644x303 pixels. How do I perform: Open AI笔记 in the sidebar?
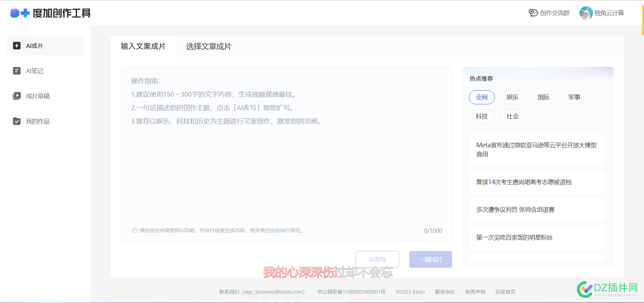pyautogui.click(x=45, y=71)
